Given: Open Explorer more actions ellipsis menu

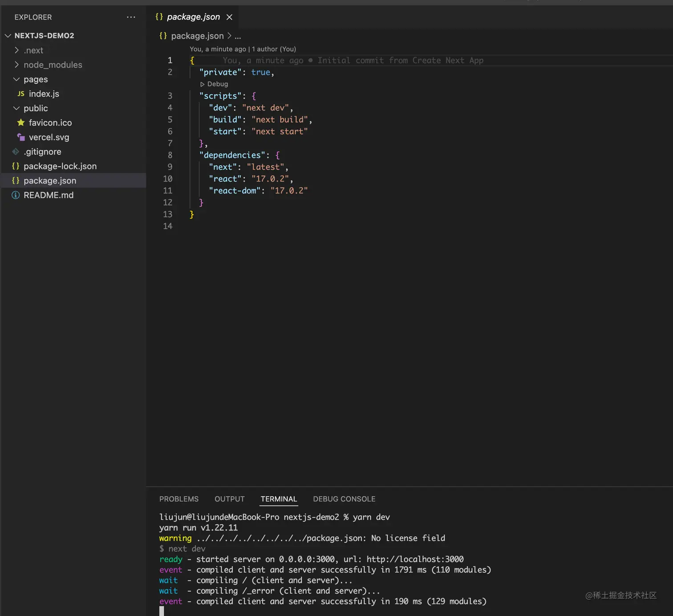Looking at the screenshot, I should (131, 17).
